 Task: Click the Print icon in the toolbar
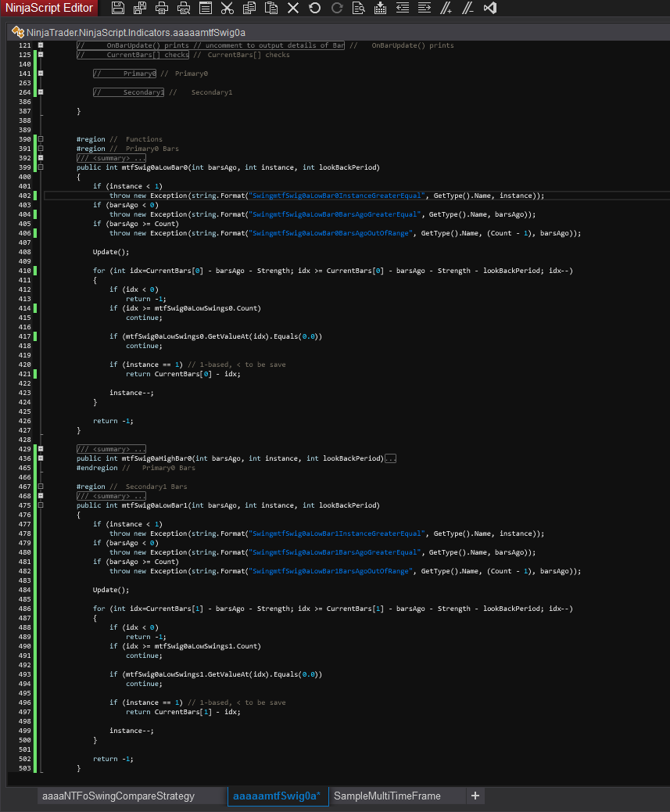tap(162, 9)
